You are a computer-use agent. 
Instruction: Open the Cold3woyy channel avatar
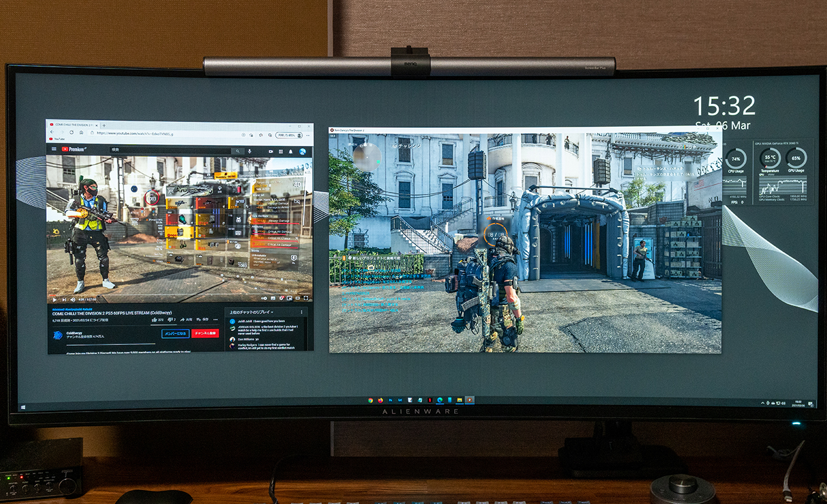tap(58, 335)
